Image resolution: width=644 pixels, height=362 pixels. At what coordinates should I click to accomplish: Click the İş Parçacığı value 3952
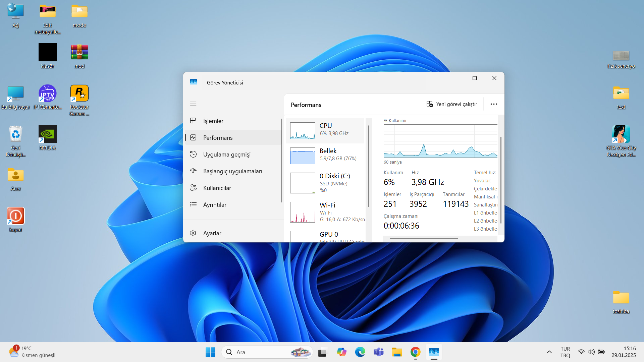(x=418, y=204)
